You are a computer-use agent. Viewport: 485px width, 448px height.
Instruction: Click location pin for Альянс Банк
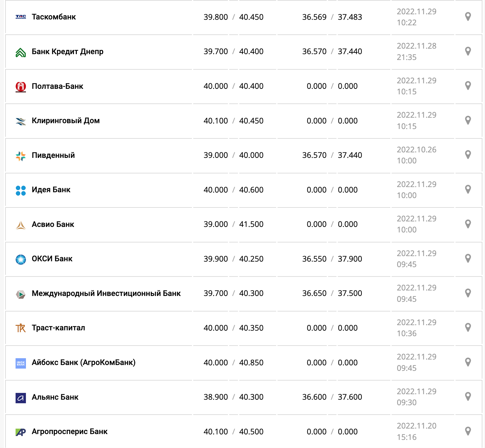pos(468,396)
